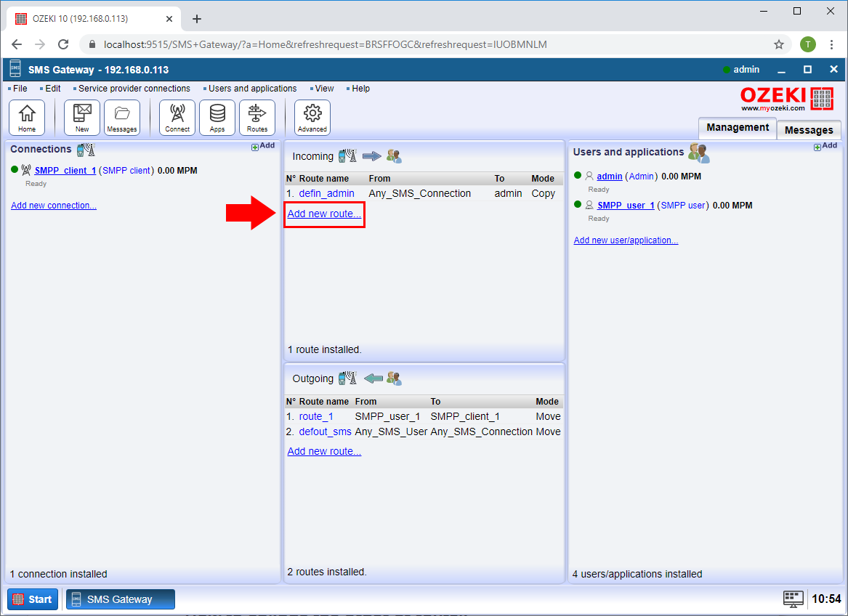This screenshot has height=616, width=848.
Task: Compose a message with the New icon
Action: pyautogui.click(x=82, y=118)
